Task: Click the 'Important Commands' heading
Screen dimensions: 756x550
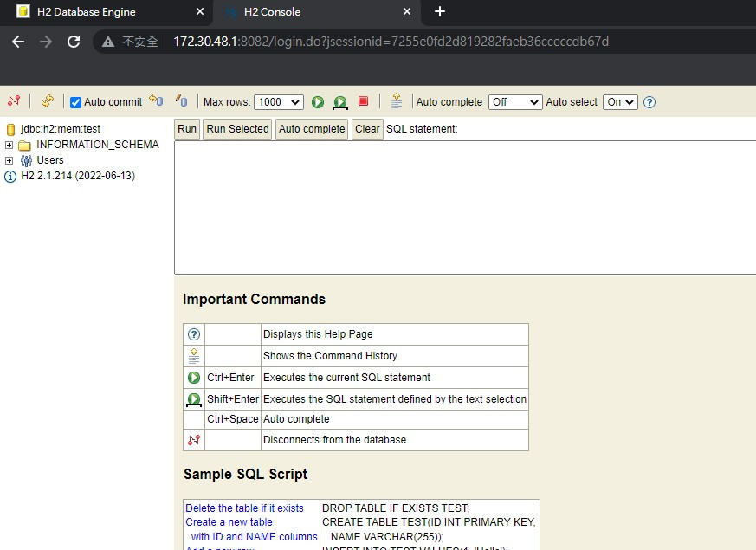Action: pos(254,299)
